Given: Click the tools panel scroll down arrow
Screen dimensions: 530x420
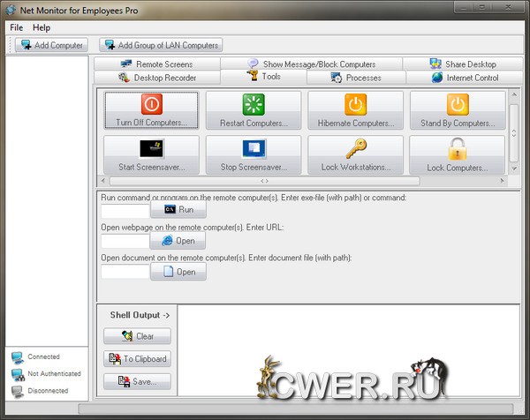Looking at the screenshot, I should (x=514, y=169).
